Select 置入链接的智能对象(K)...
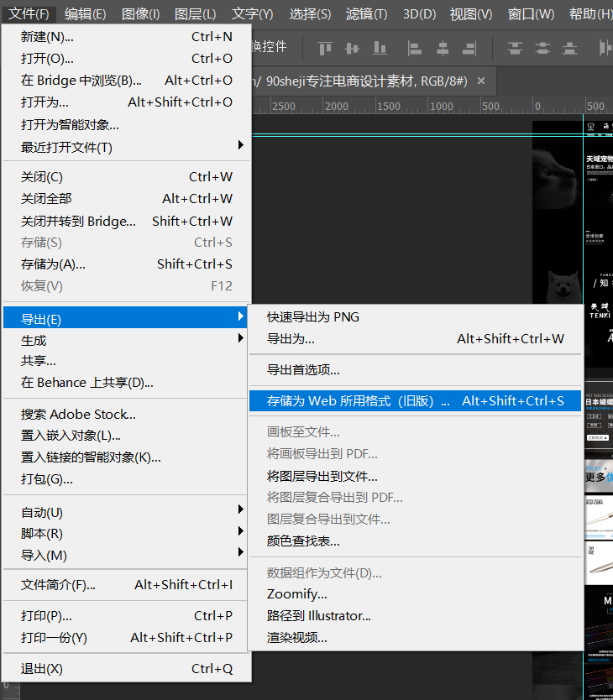Screen dimensions: 613x700 pos(125,457)
